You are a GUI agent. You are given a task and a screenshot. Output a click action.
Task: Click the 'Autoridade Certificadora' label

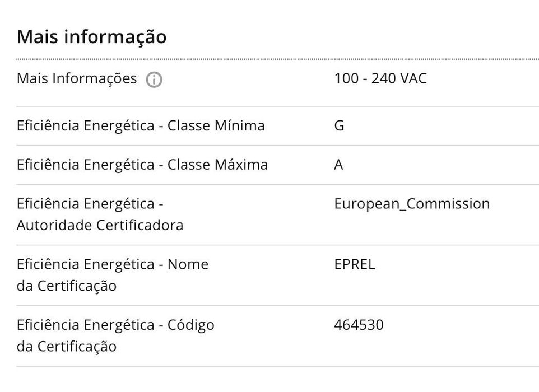click(x=100, y=214)
